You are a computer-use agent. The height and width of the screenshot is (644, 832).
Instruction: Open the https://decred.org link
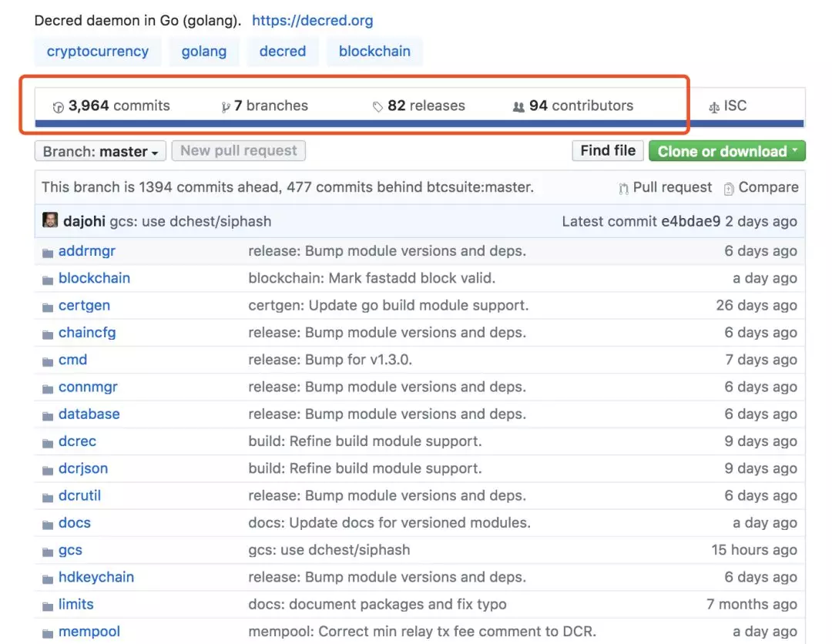coord(312,20)
